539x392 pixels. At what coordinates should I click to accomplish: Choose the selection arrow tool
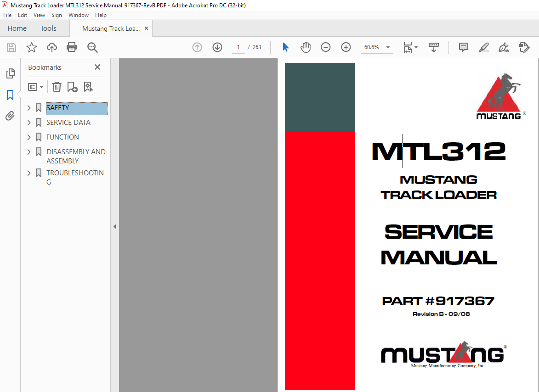tap(285, 47)
